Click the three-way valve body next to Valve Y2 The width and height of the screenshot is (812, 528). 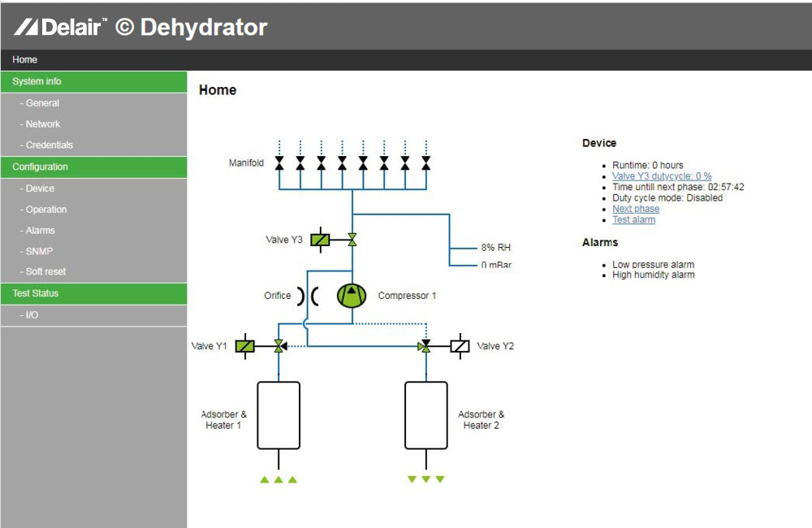coord(425,346)
